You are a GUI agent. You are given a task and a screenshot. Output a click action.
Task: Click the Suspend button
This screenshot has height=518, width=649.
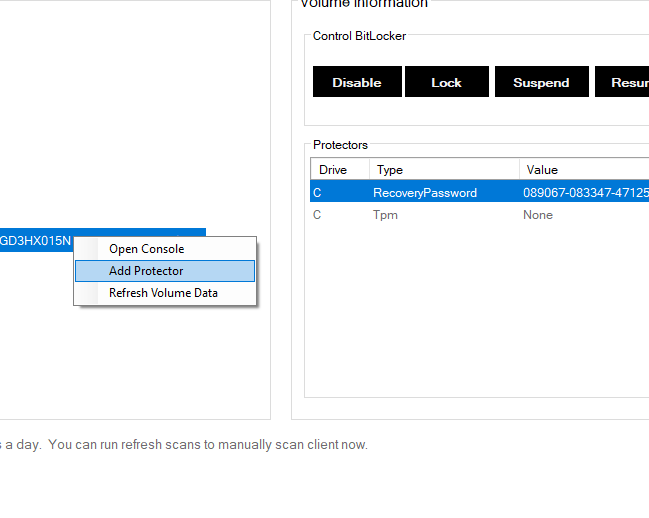541,82
